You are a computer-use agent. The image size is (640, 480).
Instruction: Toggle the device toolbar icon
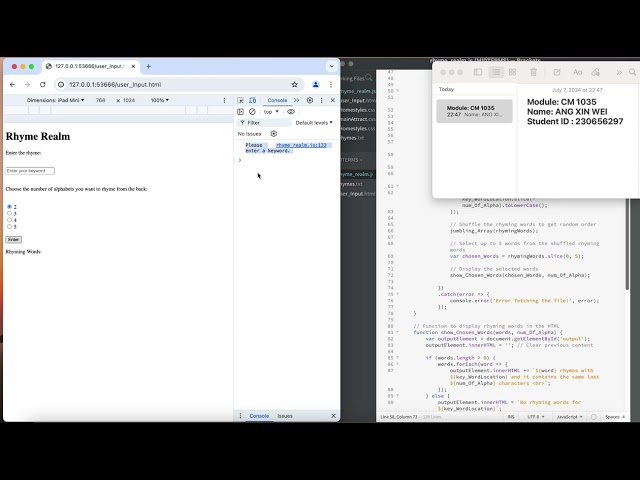tap(253, 100)
